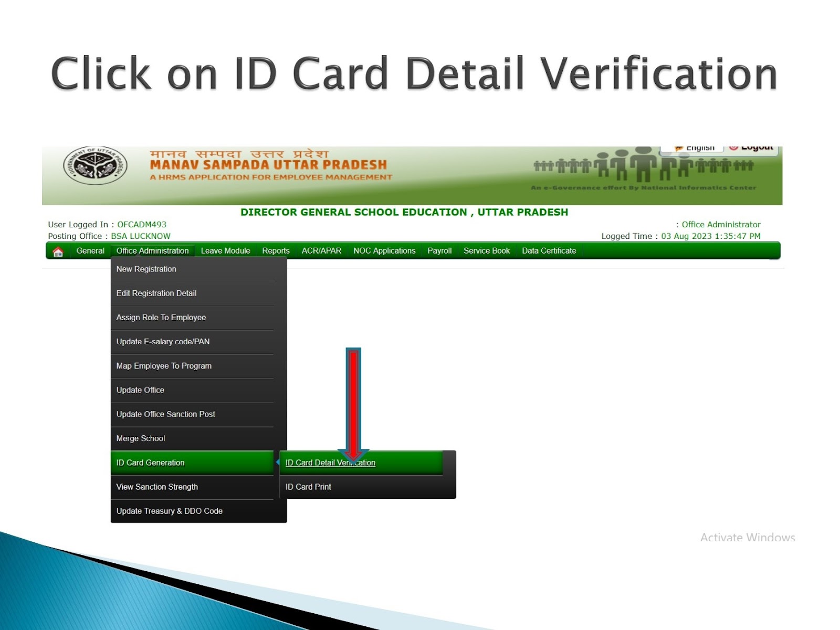The width and height of the screenshot is (840, 630).
Task: Choose Update E-salary code/PAN
Action: pos(192,342)
